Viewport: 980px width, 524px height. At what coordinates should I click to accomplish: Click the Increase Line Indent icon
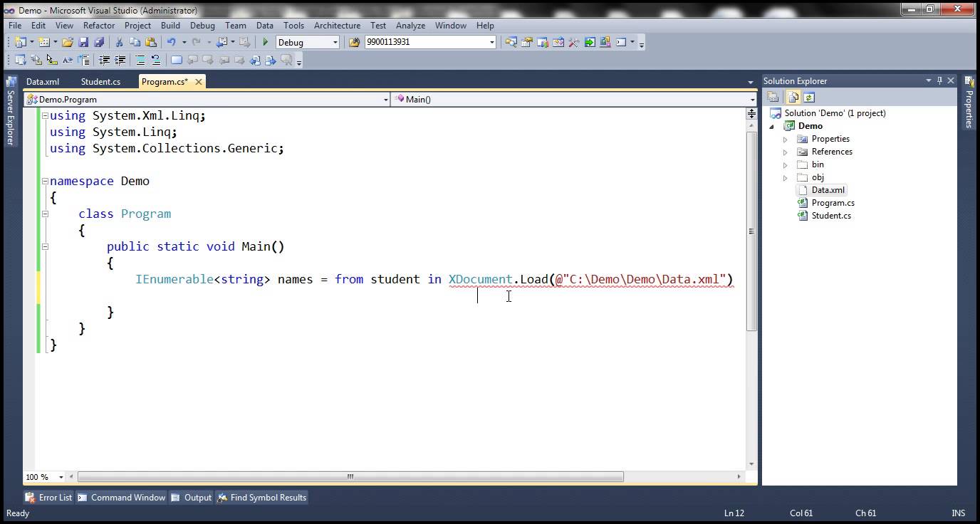click(120, 60)
